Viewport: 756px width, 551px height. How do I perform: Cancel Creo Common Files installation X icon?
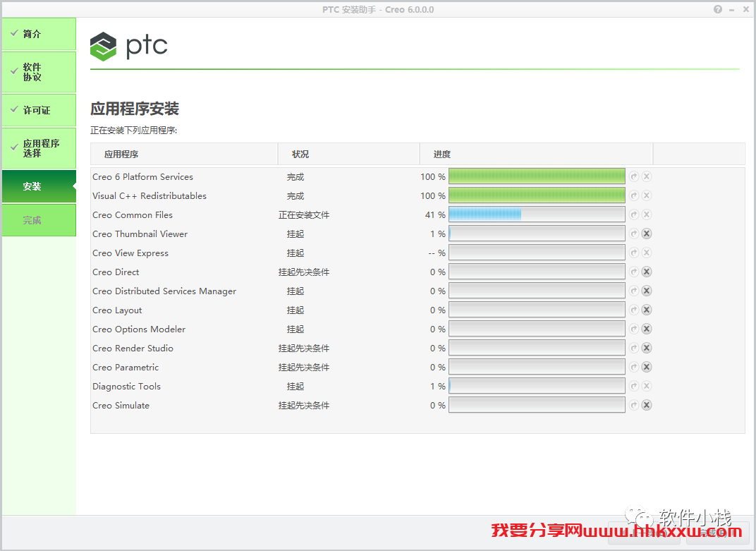pos(647,214)
